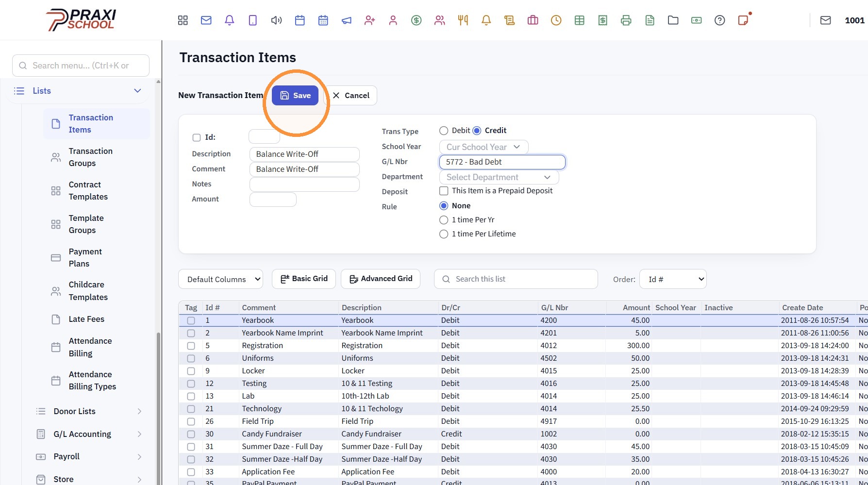This screenshot has width=868, height=485.
Task: Open the Select Department dropdown
Action: coord(499,177)
